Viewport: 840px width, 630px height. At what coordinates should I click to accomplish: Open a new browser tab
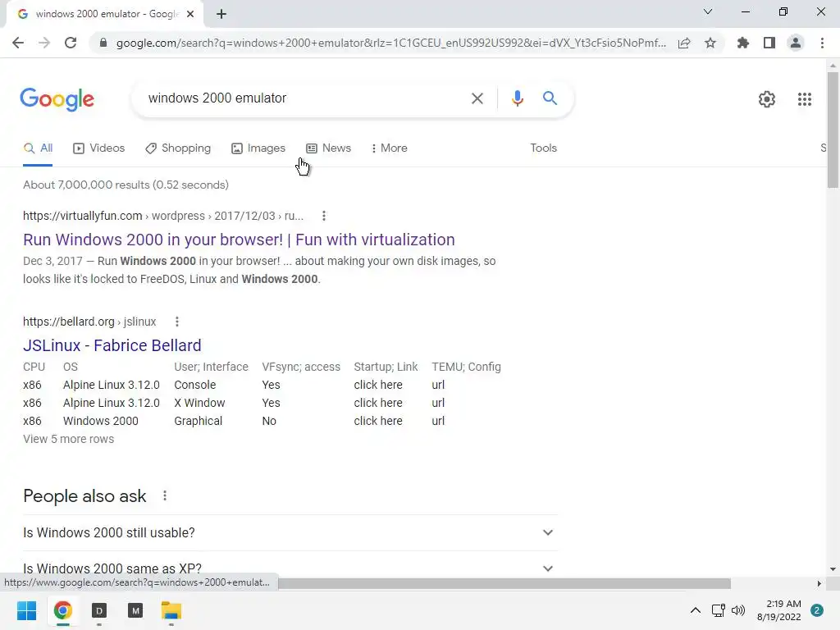tap(221, 14)
